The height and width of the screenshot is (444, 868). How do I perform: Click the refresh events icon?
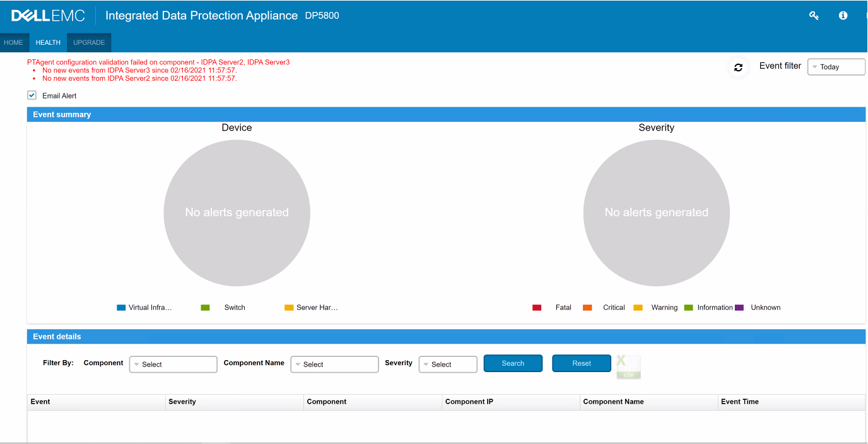(x=738, y=67)
